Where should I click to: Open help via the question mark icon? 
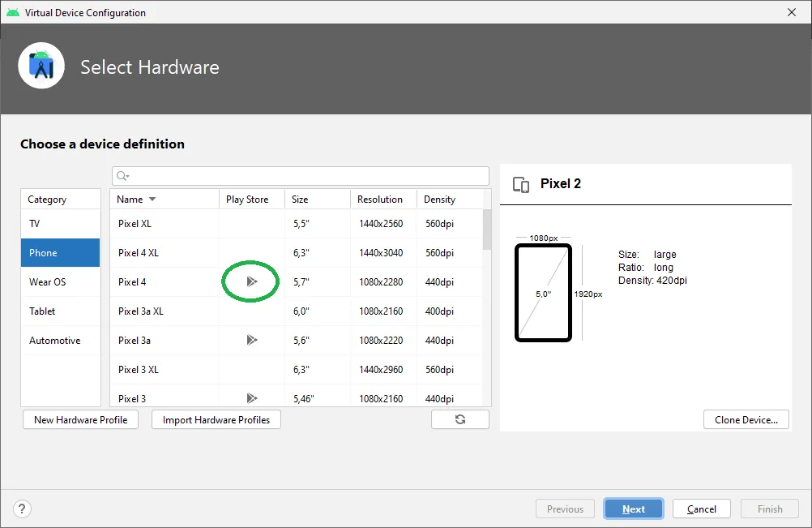22,509
